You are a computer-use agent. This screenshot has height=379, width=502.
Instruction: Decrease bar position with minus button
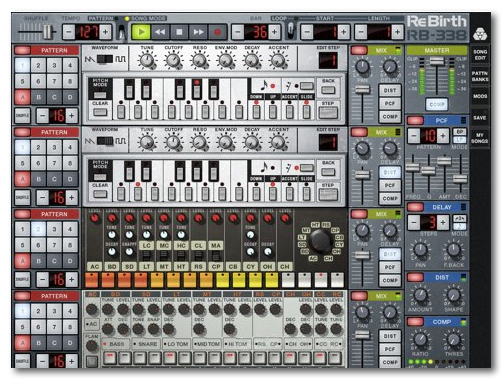point(238,32)
